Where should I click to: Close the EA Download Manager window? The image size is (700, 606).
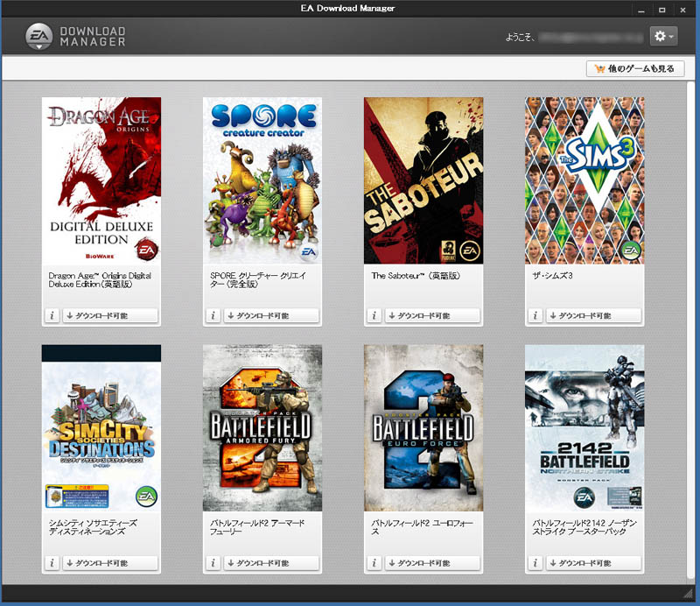tap(683, 10)
